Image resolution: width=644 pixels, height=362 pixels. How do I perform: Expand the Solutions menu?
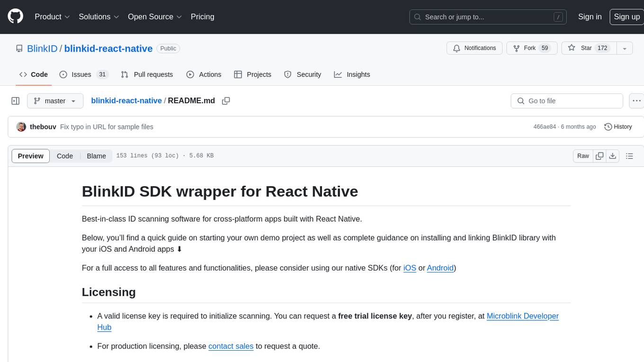click(99, 17)
